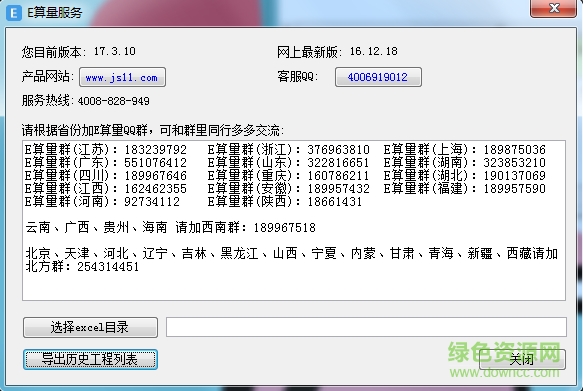The image size is (583, 391).
Task: Click E算量群(安徽) number 189957432
Action: pos(338,189)
